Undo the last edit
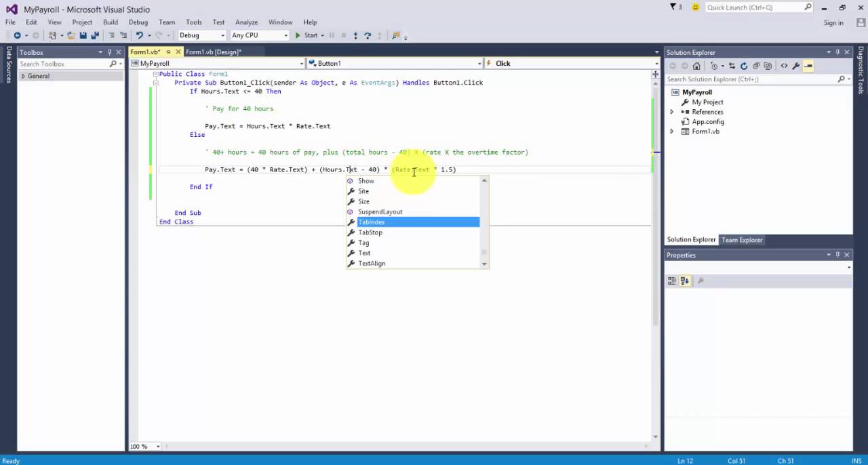The image size is (868, 465). pos(139,35)
